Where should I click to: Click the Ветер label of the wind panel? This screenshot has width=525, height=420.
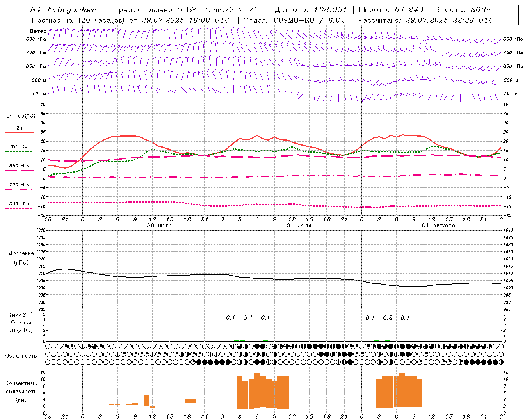pos(38,31)
